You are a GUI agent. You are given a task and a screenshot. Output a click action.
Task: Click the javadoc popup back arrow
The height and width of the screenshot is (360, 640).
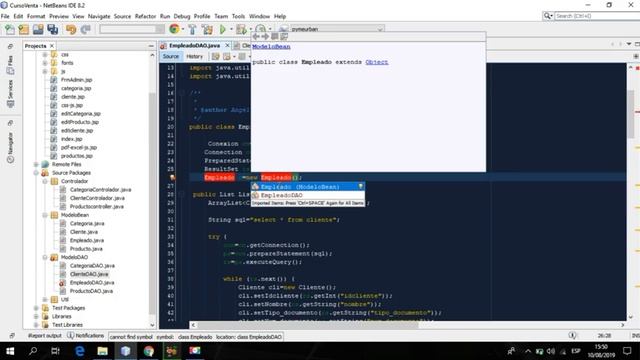256,37
